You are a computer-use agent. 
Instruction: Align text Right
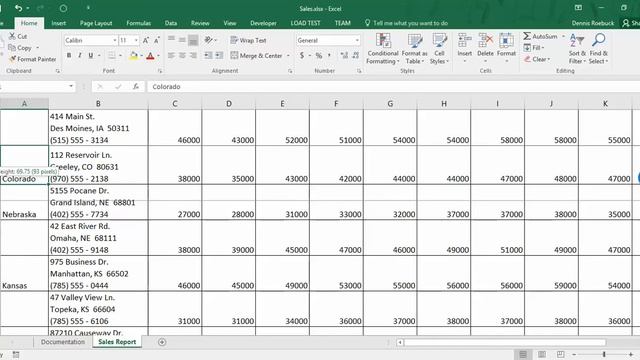(193, 56)
